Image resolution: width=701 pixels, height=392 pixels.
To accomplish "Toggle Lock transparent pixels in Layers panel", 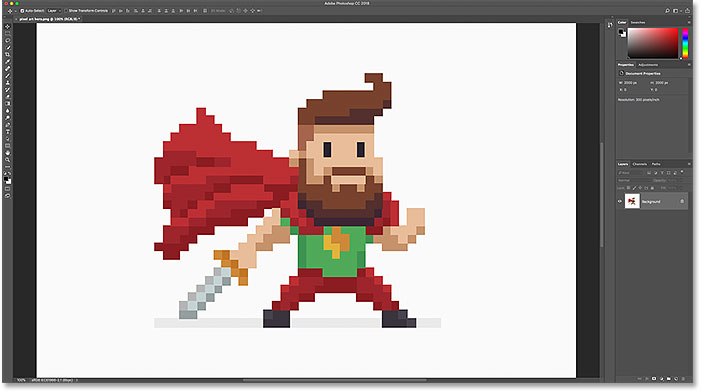I will (x=629, y=188).
